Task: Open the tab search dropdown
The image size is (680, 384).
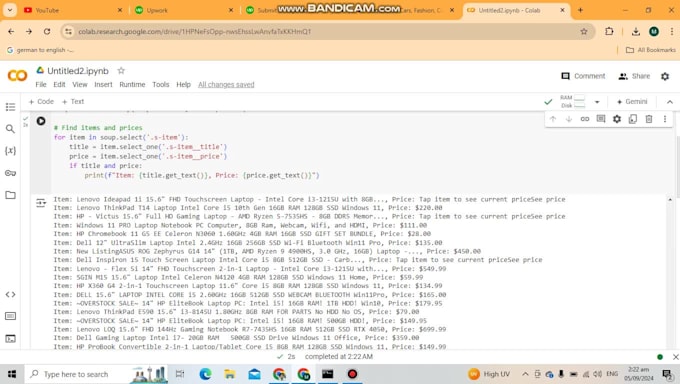Action: pyautogui.click(x=10, y=10)
